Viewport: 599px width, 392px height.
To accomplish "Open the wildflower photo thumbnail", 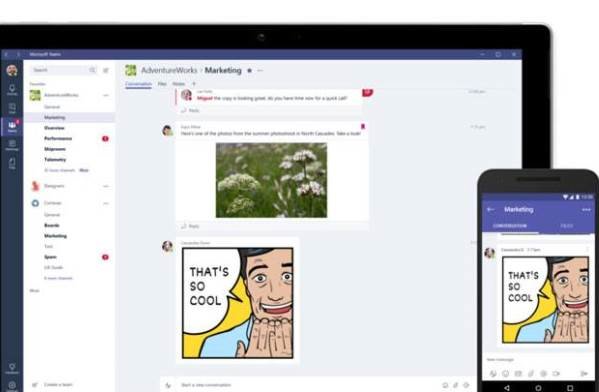I will [271, 180].
